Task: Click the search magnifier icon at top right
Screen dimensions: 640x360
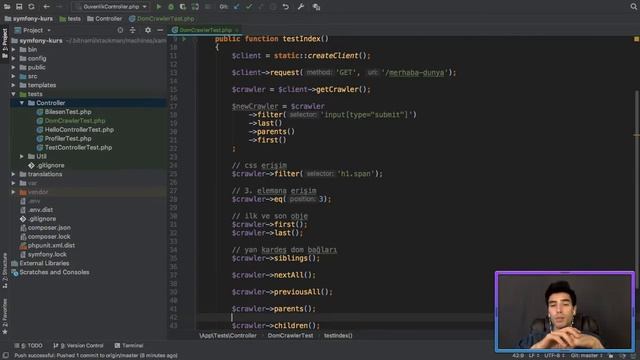Action: point(634,7)
